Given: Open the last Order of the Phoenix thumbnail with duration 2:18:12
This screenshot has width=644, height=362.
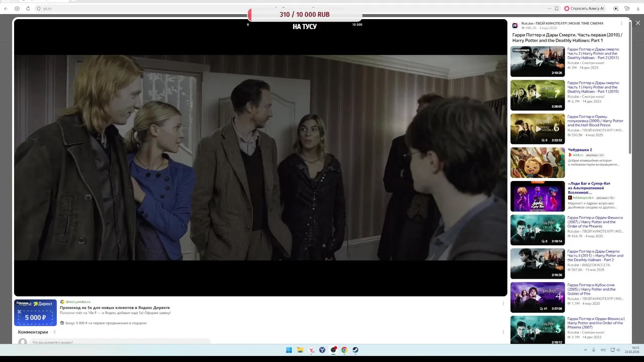Looking at the screenshot, I should (x=537, y=330).
